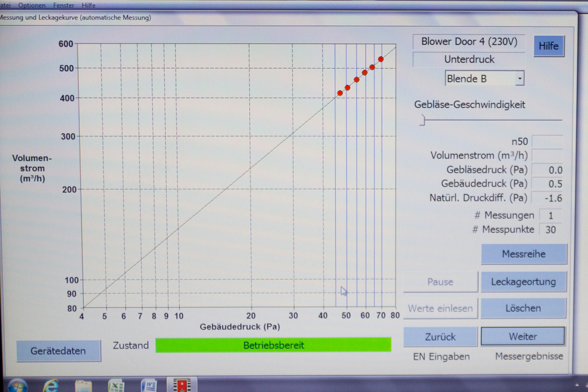The image size is (588, 392).
Task: Switch to Word on the taskbar
Action: (149, 386)
